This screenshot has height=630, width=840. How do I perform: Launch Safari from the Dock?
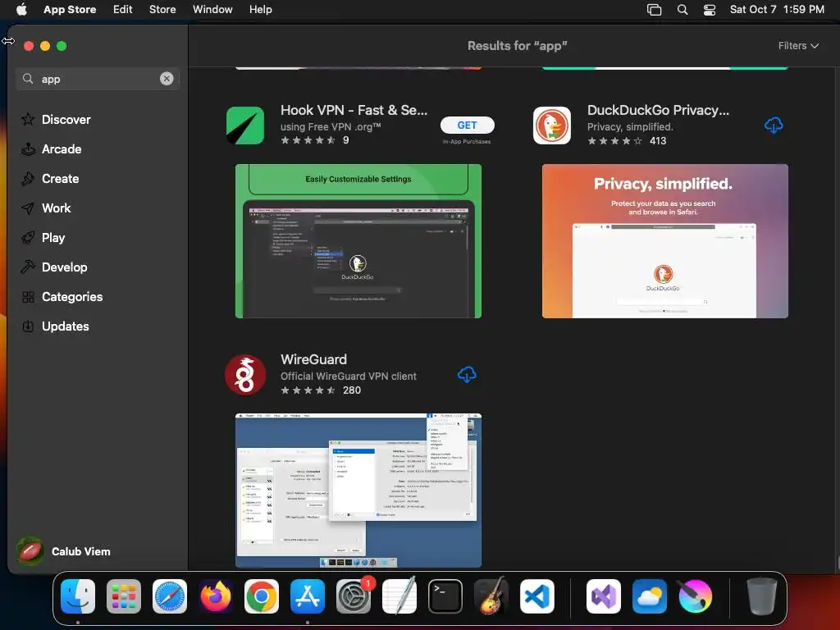point(170,596)
